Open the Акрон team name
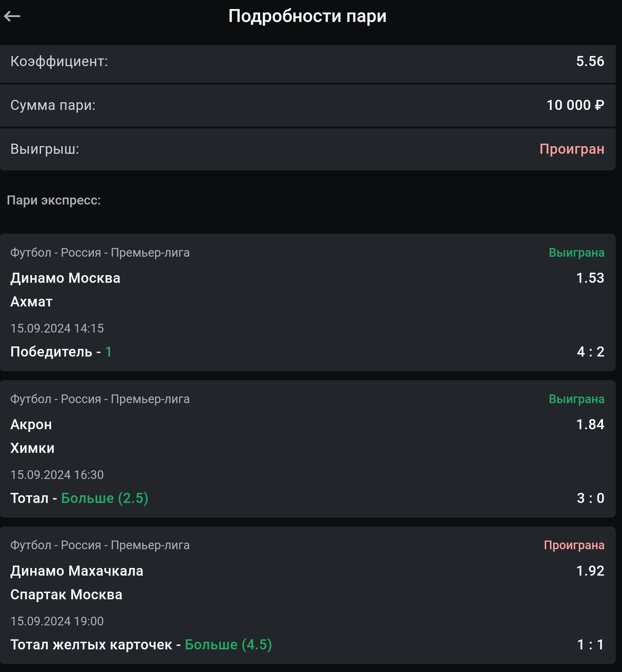The height and width of the screenshot is (672, 622). pyautogui.click(x=31, y=424)
